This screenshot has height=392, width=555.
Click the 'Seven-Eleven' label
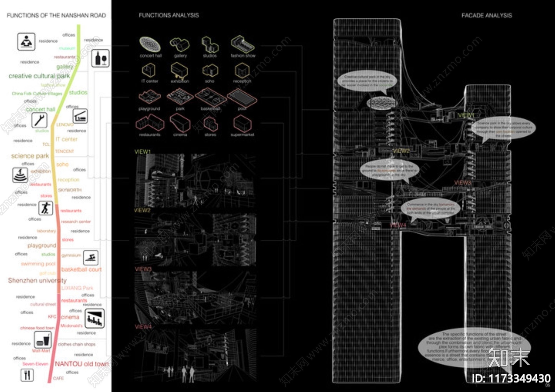(x=35, y=364)
